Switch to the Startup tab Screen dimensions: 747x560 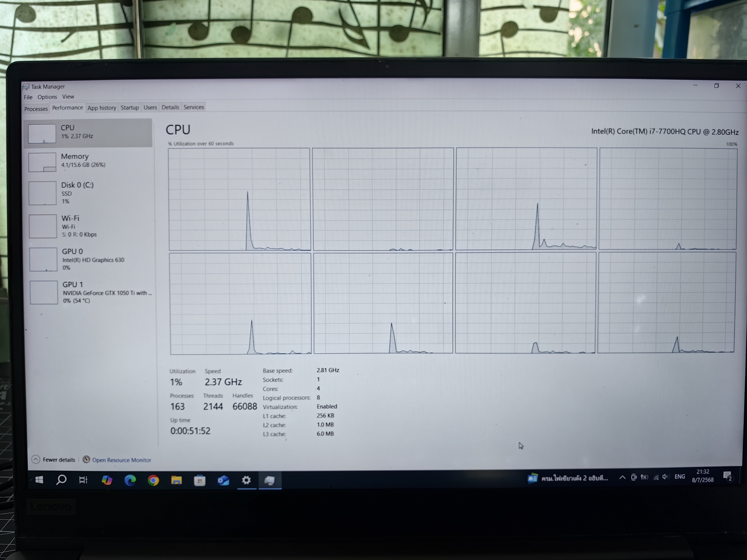tap(130, 107)
